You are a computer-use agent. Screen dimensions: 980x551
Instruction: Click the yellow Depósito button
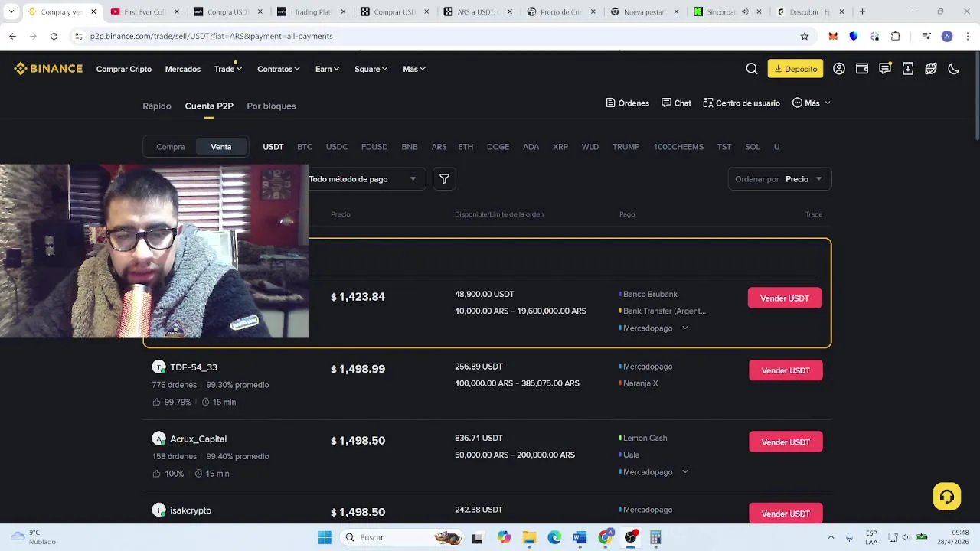tap(795, 69)
